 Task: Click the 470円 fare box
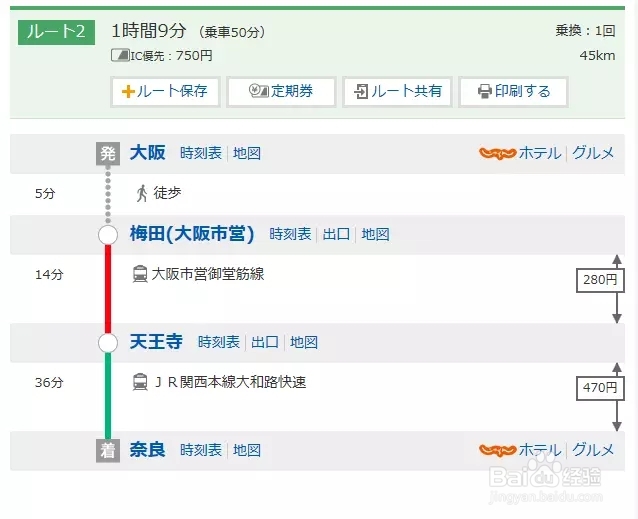601,387
